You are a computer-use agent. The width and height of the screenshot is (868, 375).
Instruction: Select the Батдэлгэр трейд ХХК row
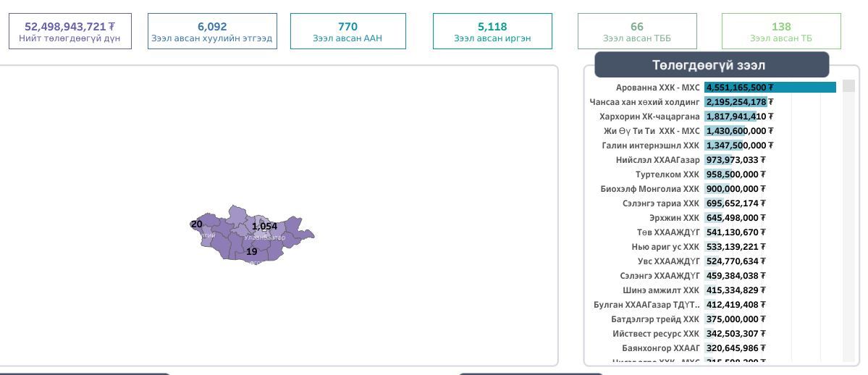pyautogui.click(x=655, y=319)
